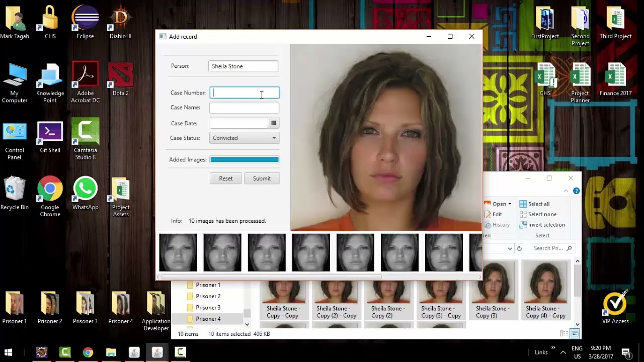Screen dimensions: 644x362
Task: Select file Sheila Stone - Copy (4) - Copy
Action: [545, 291]
